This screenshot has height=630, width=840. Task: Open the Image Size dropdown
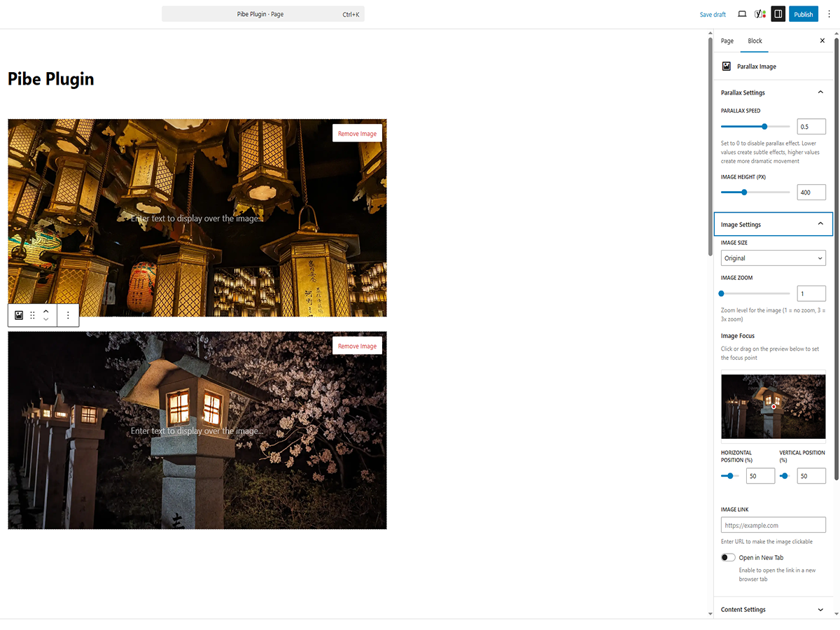(x=773, y=258)
